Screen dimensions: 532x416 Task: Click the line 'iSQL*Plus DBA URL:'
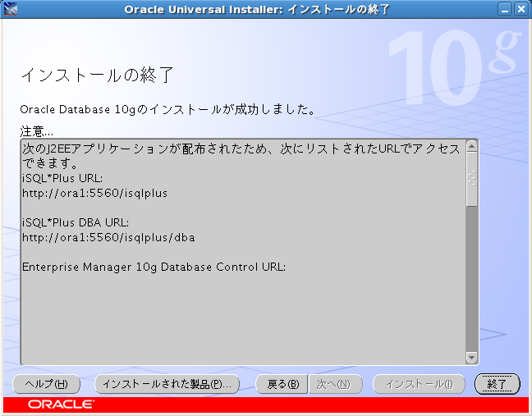click(x=76, y=222)
